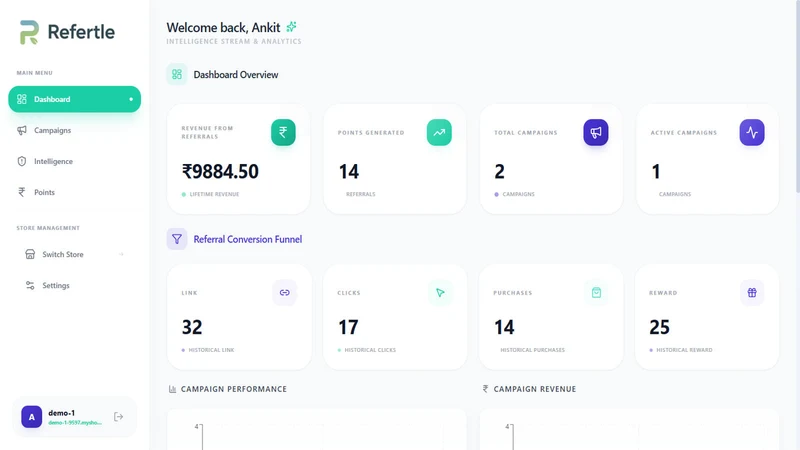800x450 pixels.
Task: Click the Dashboard Overview heading
Action: [x=236, y=75]
